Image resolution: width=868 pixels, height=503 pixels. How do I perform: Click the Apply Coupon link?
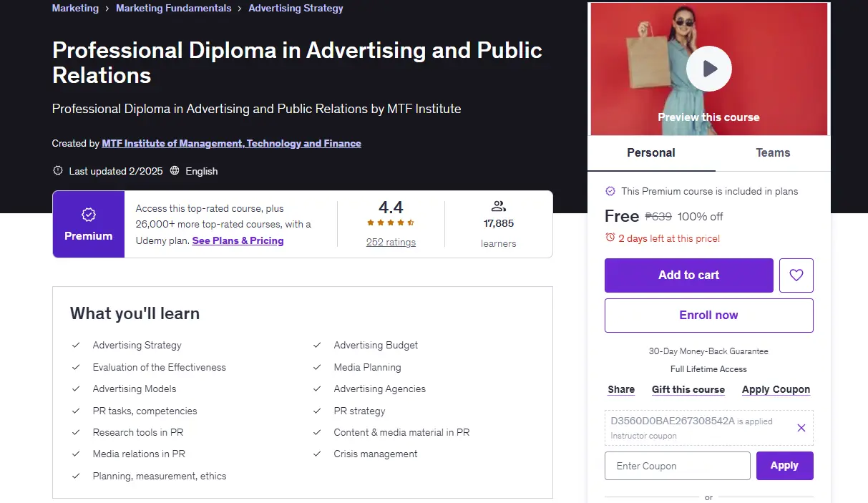pyautogui.click(x=776, y=389)
